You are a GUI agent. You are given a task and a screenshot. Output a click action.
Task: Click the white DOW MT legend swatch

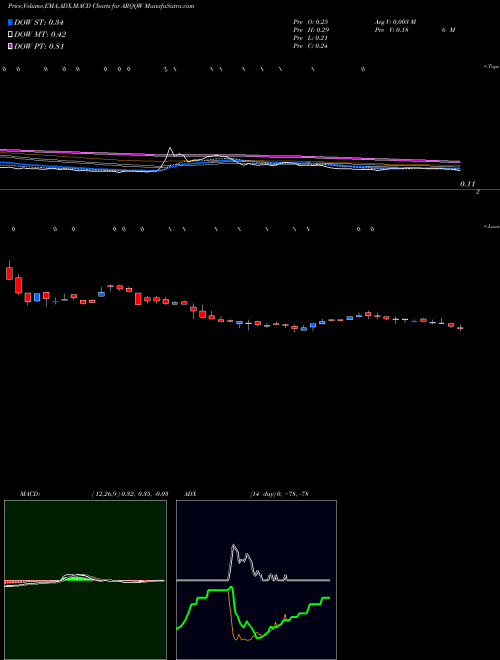(10, 35)
